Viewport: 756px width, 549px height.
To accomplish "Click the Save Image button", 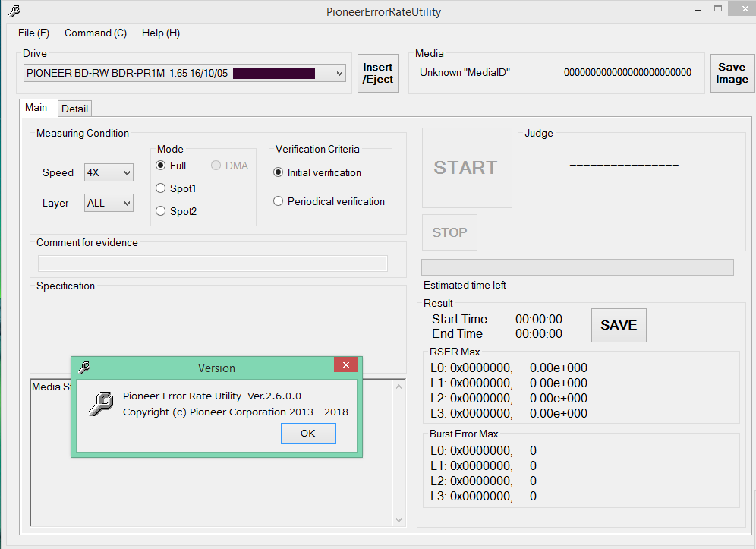I will point(732,74).
